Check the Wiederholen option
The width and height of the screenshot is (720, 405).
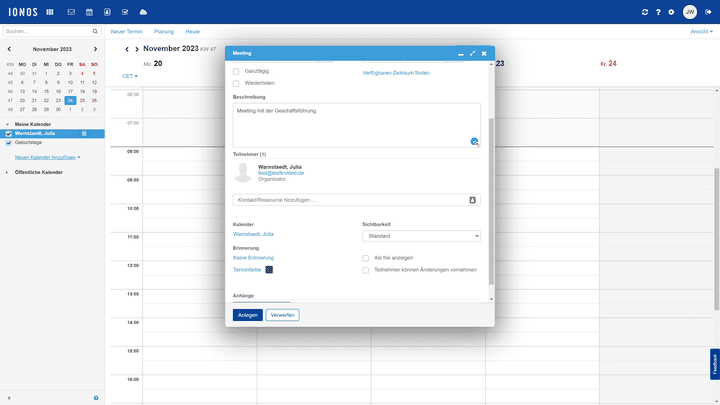(236, 83)
